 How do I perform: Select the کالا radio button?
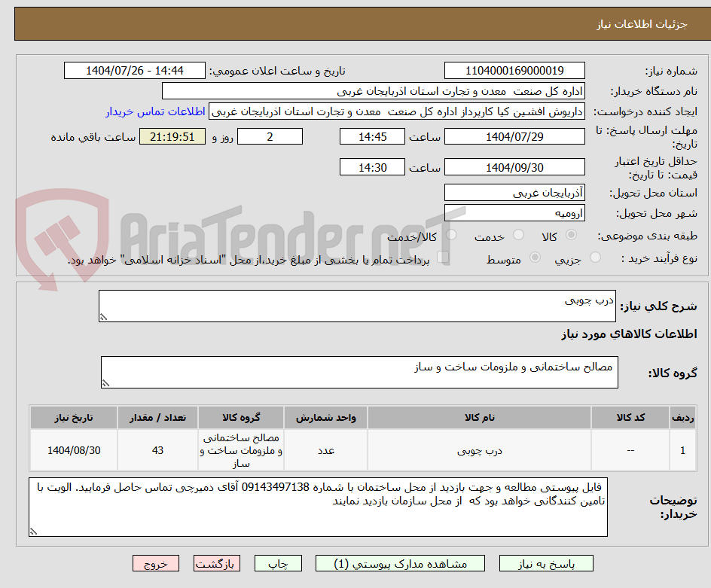(x=572, y=235)
